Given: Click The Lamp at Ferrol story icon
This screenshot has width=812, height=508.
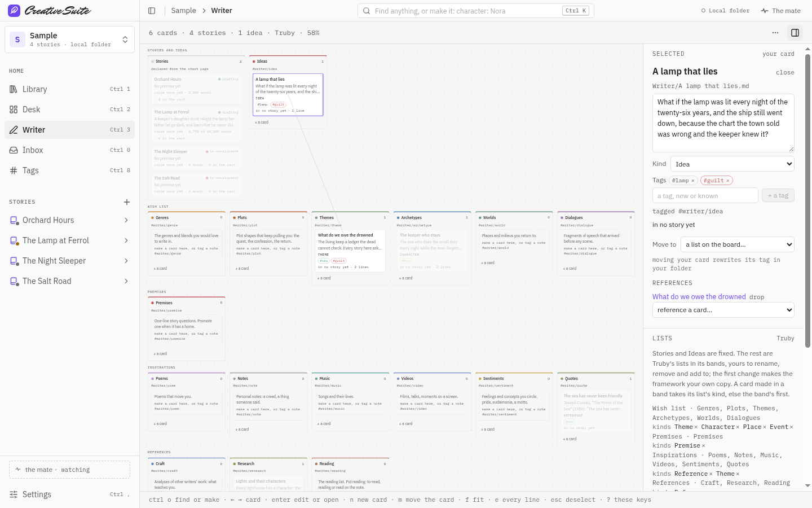Looking at the screenshot, I should 14,240.
